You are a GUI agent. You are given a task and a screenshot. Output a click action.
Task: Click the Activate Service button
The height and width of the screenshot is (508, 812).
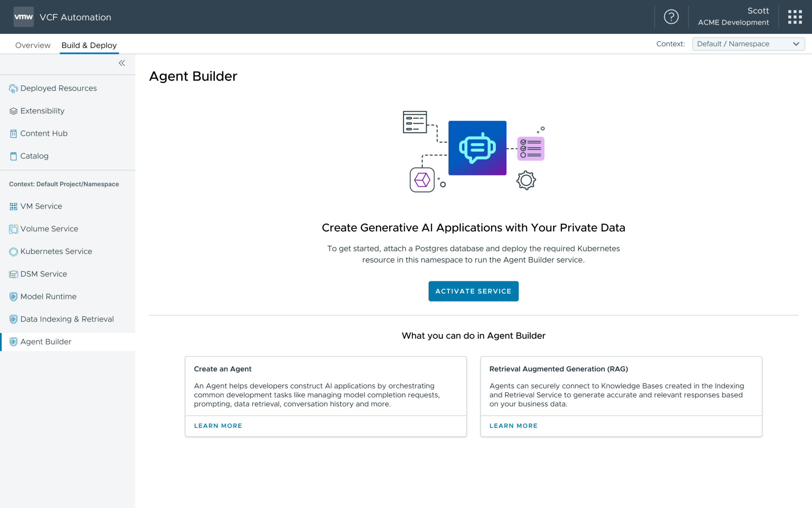click(x=473, y=291)
